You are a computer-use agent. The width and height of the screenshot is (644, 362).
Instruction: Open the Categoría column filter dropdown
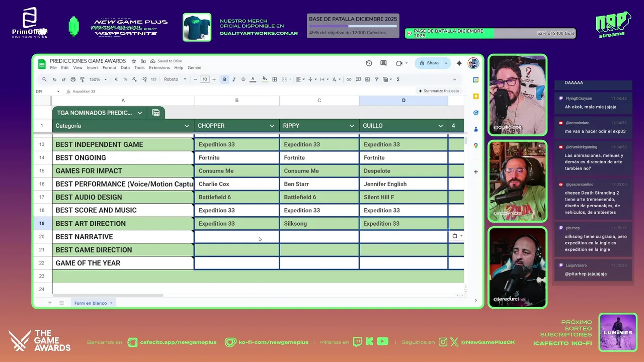[187, 126]
